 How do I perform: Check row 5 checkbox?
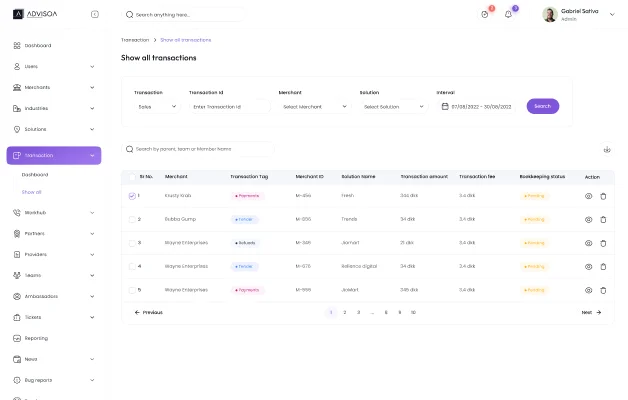tap(132, 290)
